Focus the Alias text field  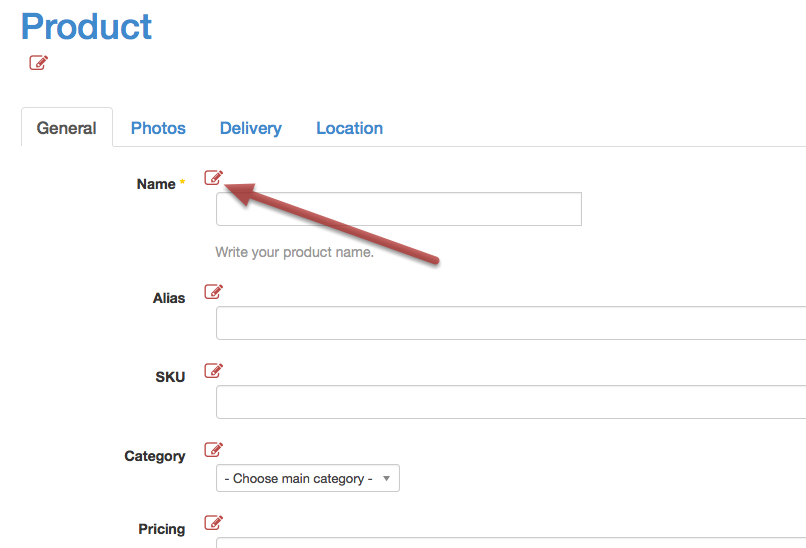511,323
